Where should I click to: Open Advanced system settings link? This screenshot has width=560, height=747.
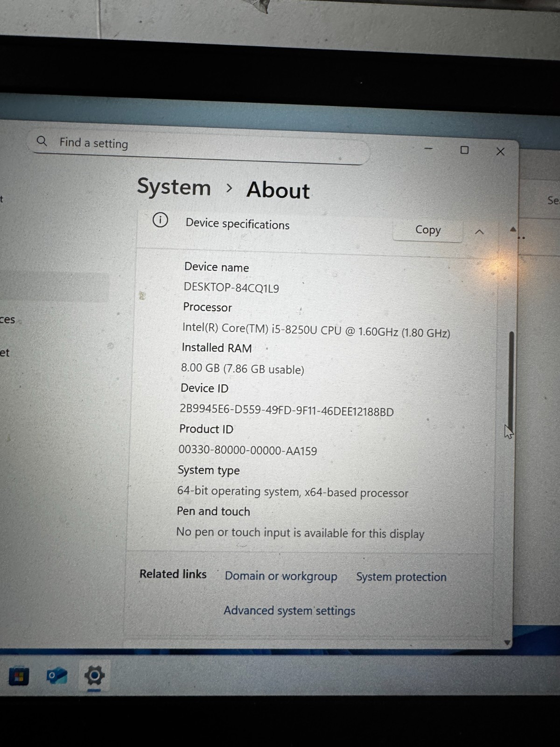coord(289,611)
